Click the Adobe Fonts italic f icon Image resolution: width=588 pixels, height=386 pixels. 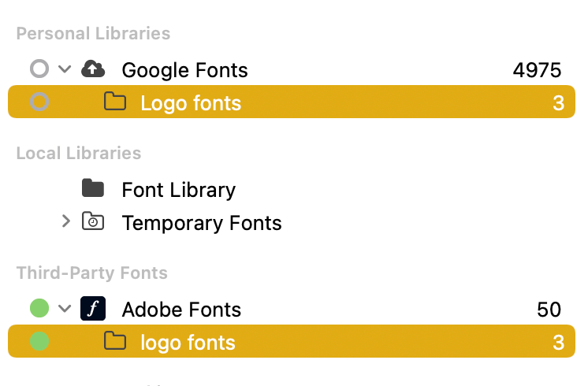(x=93, y=309)
